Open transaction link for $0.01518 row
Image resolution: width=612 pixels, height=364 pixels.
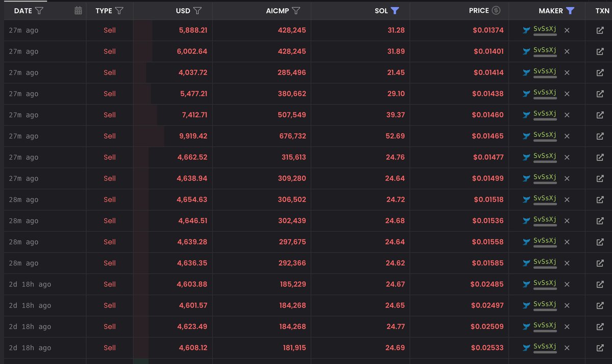coord(600,200)
